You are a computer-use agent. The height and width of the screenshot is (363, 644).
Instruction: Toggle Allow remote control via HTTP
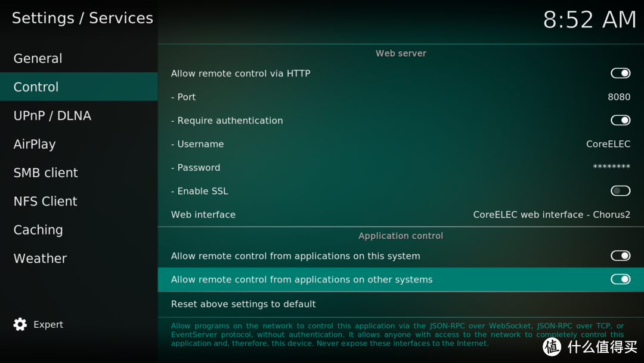pos(620,73)
